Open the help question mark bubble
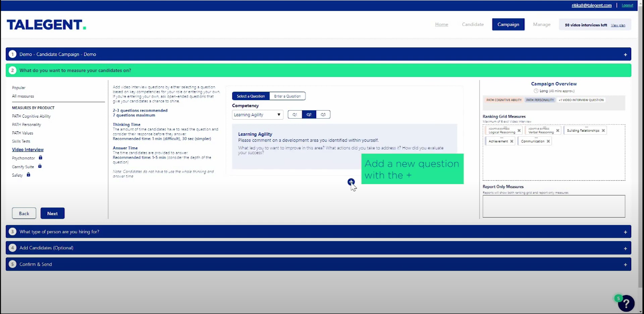644x314 pixels. [627, 303]
